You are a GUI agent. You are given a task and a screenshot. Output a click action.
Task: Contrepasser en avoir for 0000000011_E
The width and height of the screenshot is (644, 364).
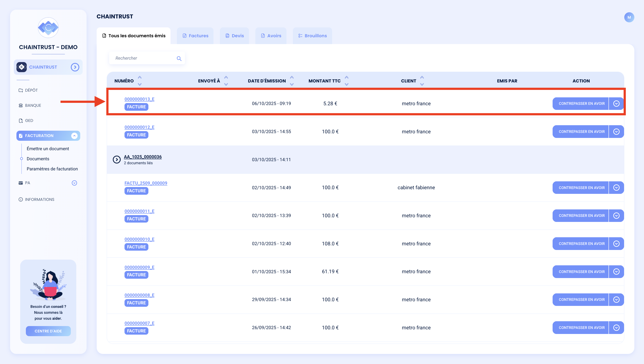580,216
